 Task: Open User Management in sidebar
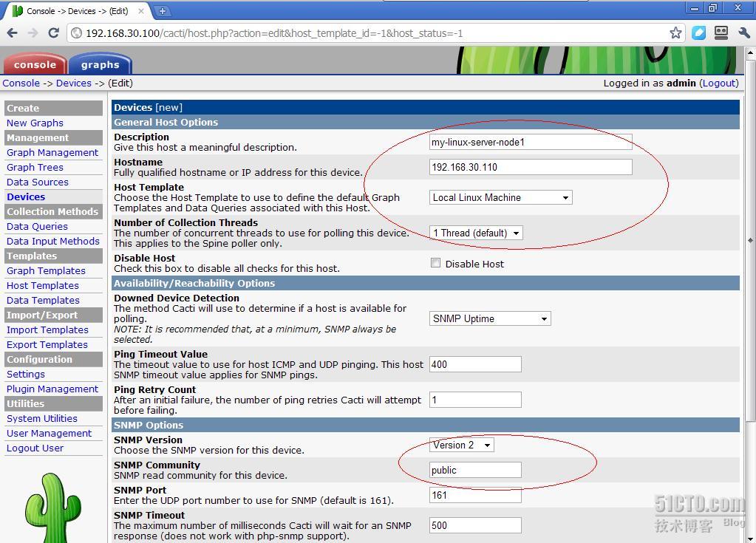click(x=49, y=433)
